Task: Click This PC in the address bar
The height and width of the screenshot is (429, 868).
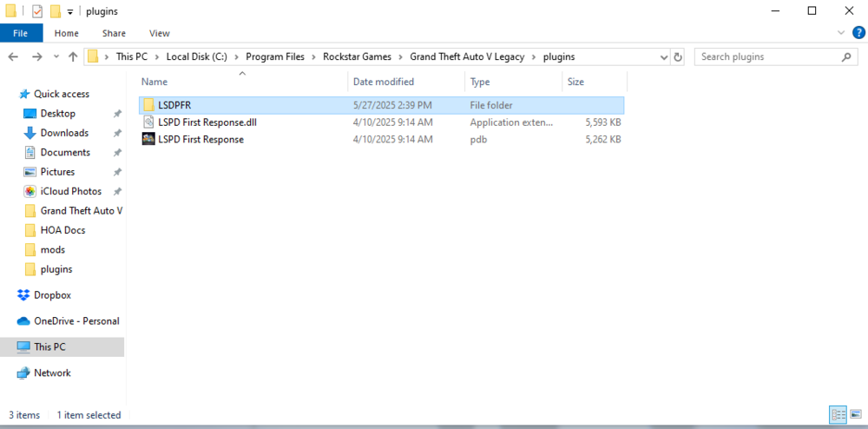Action: coord(132,56)
